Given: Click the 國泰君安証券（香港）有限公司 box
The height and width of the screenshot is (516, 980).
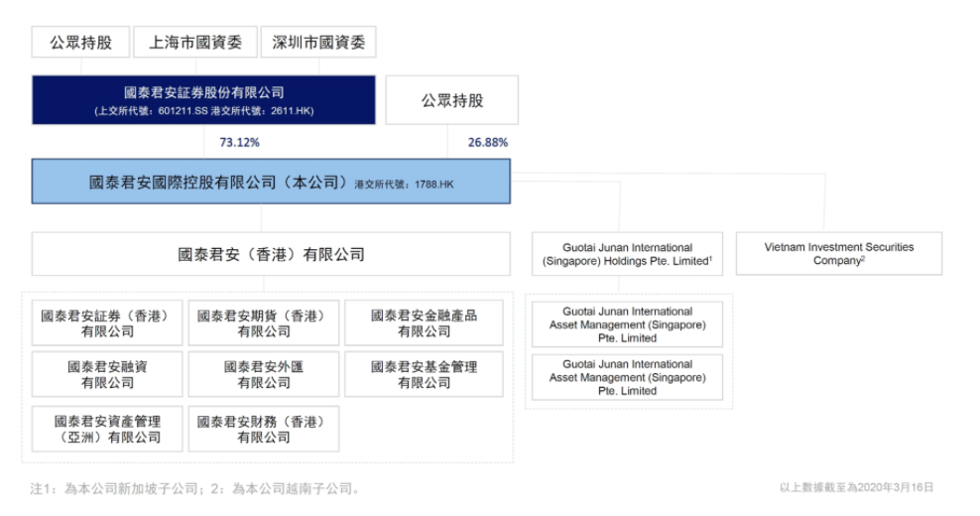Looking at the screenshot, I should click(107, 323).
